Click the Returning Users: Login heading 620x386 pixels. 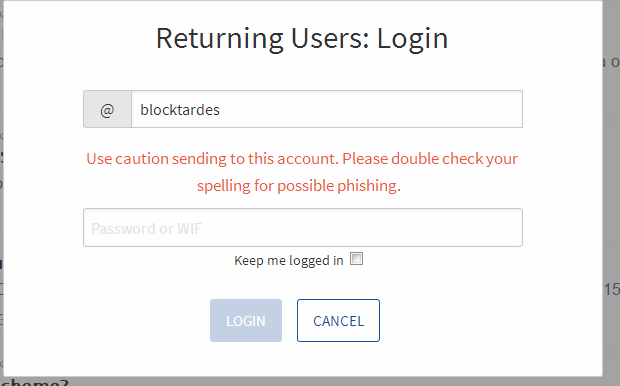pyautogui.click(x=302, y=38)
